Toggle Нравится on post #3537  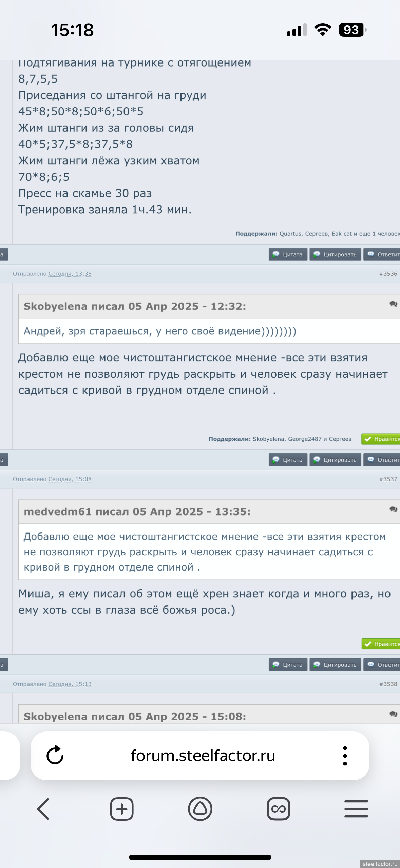coord(381,644)
